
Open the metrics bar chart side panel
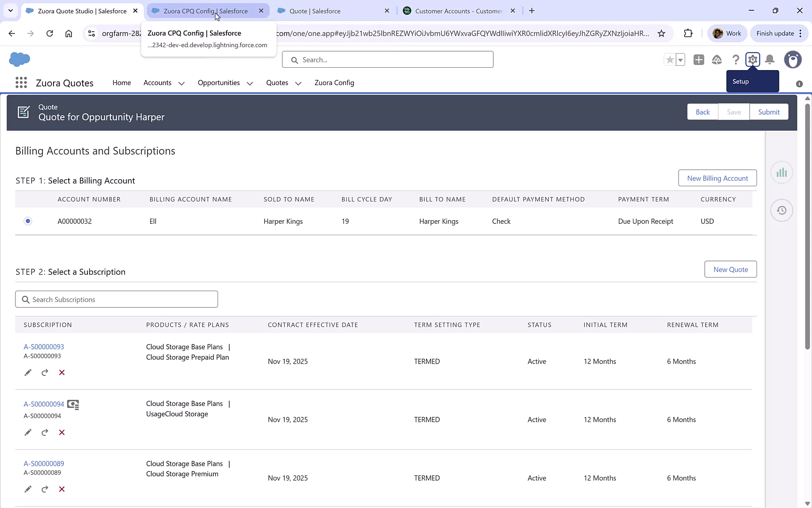[781, 173]
